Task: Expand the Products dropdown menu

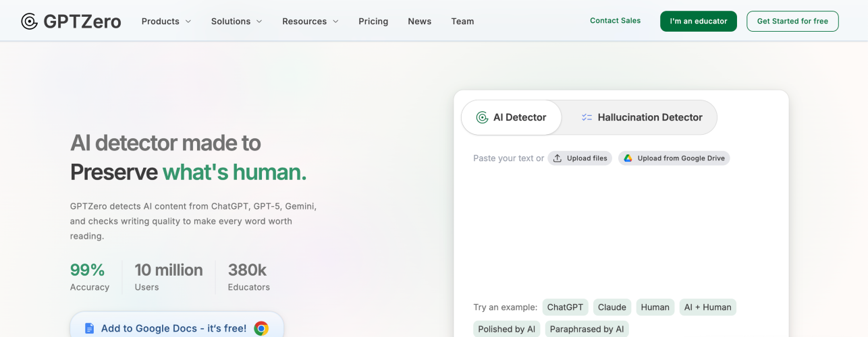Action: point(166,22)
